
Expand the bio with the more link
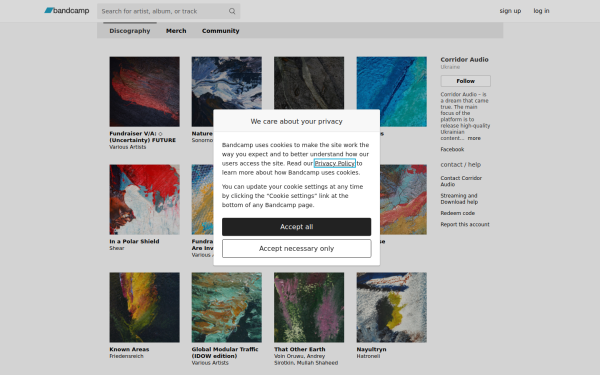[474, 138]
